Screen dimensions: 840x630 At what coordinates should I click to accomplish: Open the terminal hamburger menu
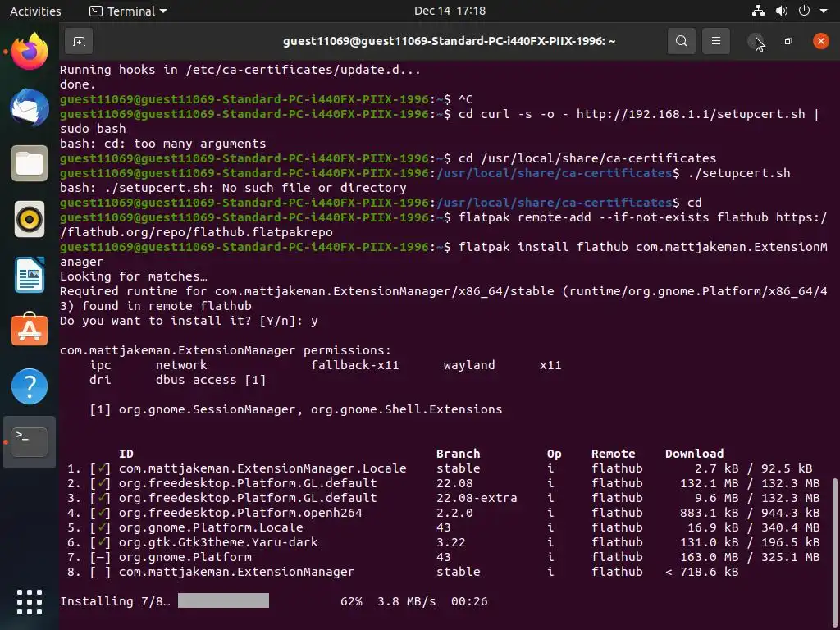[715, 41]
